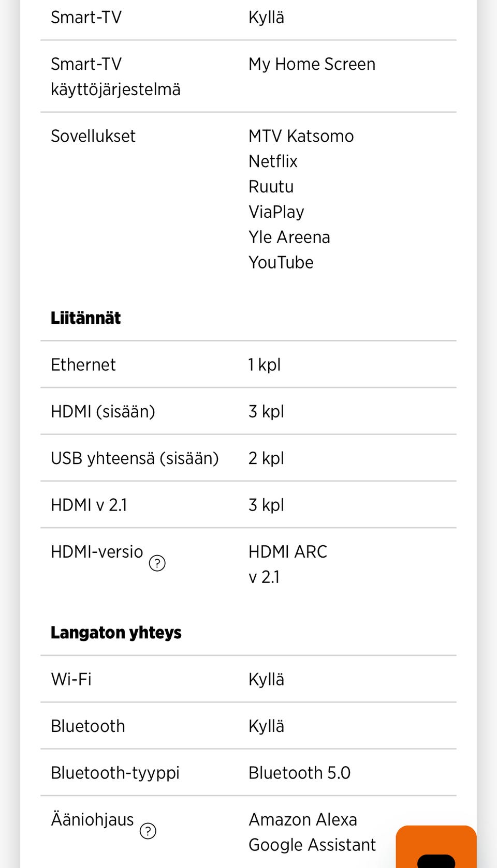This screenshot has width=497, height=868.
Task: Click the Wi-Fi row label
Action: point(71,679)
